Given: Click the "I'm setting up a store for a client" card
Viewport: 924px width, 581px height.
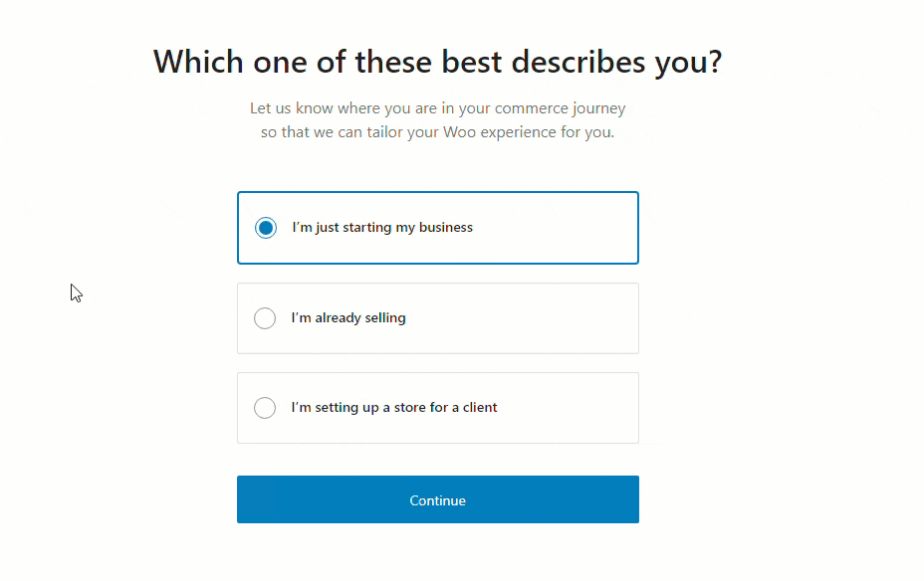Looking at the screenshot, I should [437, 408].
